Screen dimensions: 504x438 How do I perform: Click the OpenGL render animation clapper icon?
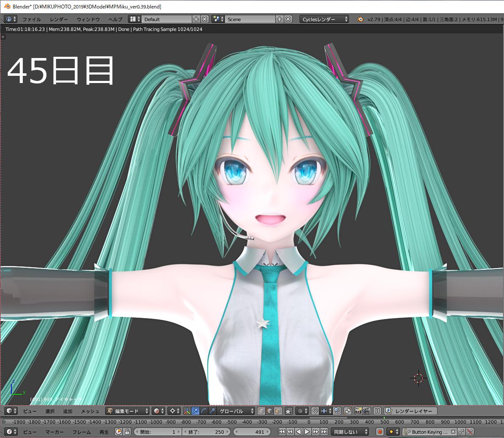(x=366, y=411)
